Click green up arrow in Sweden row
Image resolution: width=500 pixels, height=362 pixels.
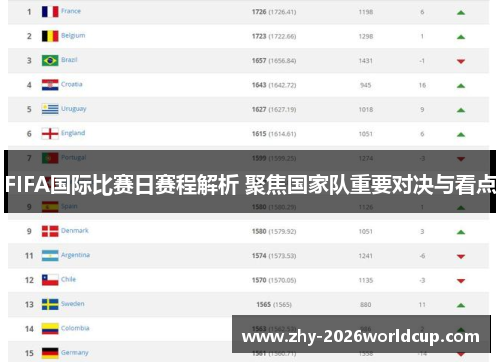click(461, 305)
